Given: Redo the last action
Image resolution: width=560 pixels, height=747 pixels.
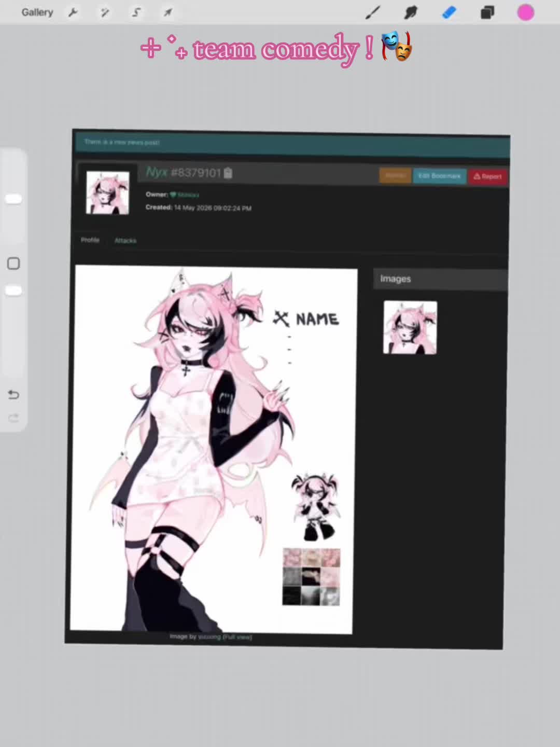Looking at the screenshot, I should coord(13,418).
